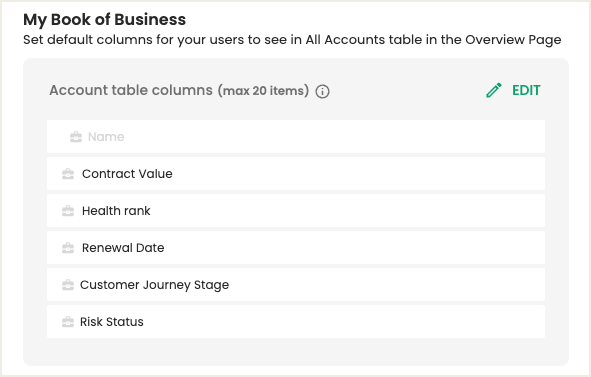Click the briefcase icon beside Risk Status
The width and height of the screenshot is (591, 377).
point(68,322)
